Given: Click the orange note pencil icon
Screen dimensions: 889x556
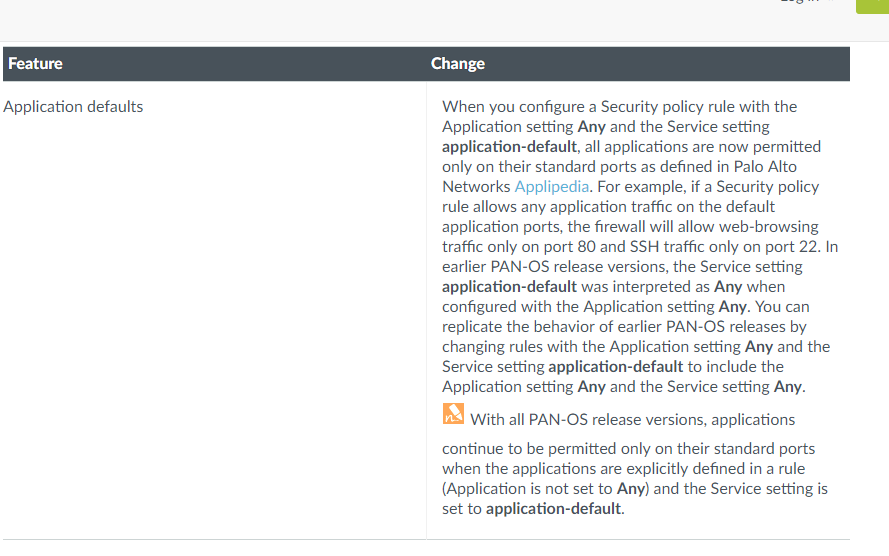Looking at the screenshot, I should tap(453, 414).
